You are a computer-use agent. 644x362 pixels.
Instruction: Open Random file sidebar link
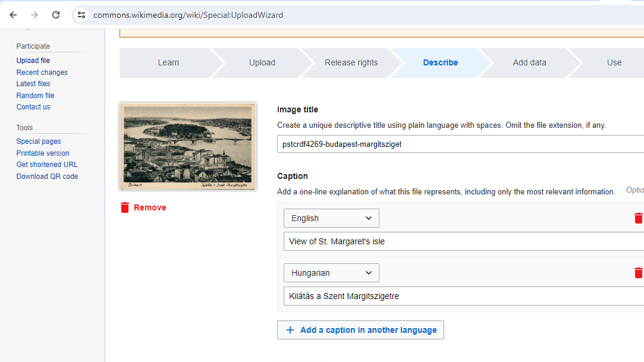35,96
